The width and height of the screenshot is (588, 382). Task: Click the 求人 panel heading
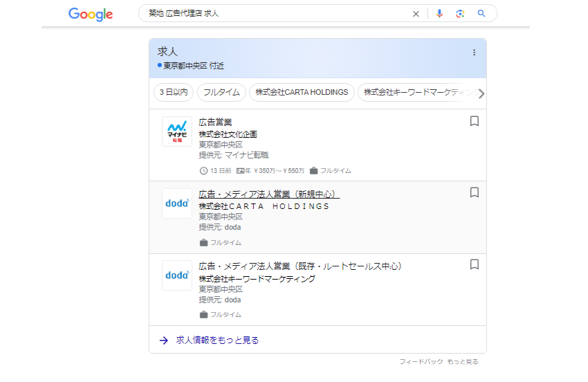[167, 51]
